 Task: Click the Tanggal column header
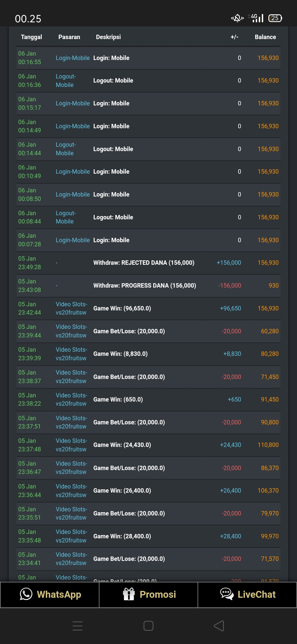[x=31, y=37]
